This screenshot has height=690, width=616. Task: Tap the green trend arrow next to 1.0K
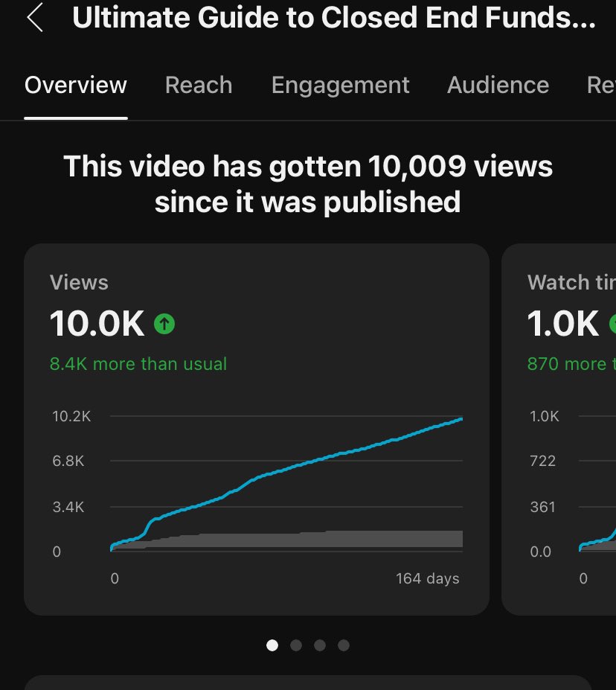pyautogui.click(x=613, y=323)
